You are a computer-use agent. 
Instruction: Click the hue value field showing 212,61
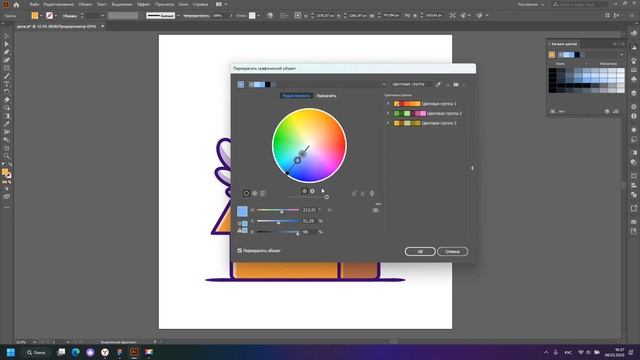[x=309, y=210]
